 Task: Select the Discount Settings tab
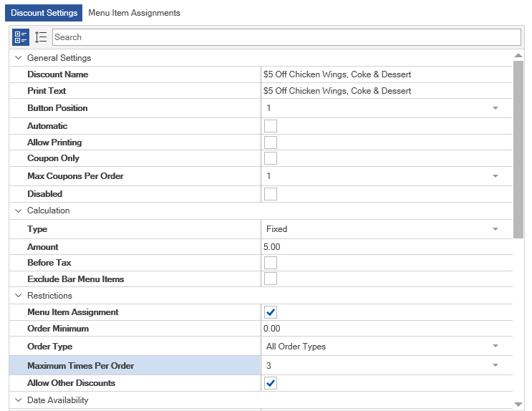point(44,13)
